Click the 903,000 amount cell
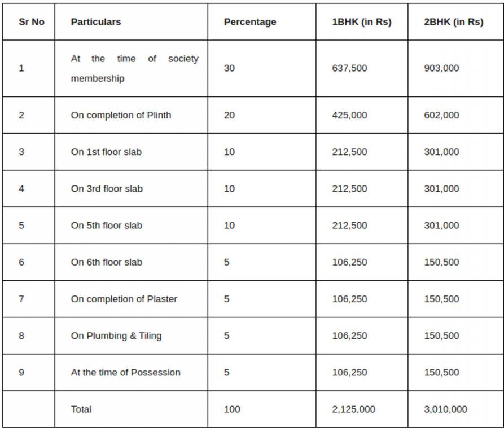 click(x=455, y=68)
